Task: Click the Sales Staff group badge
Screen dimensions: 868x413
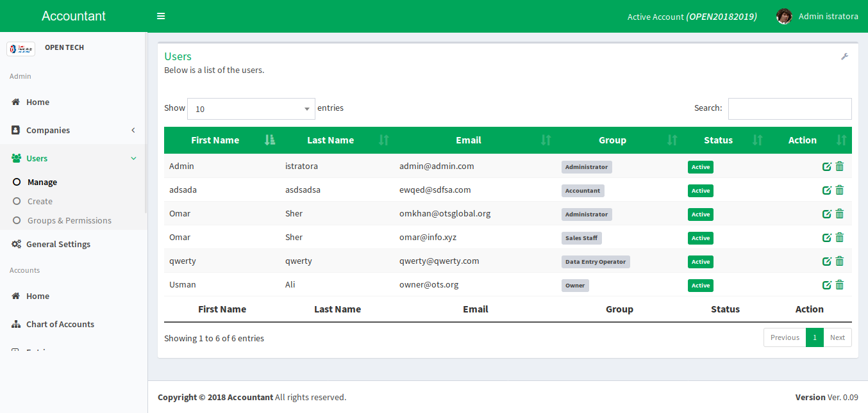Action: [581, 238]
